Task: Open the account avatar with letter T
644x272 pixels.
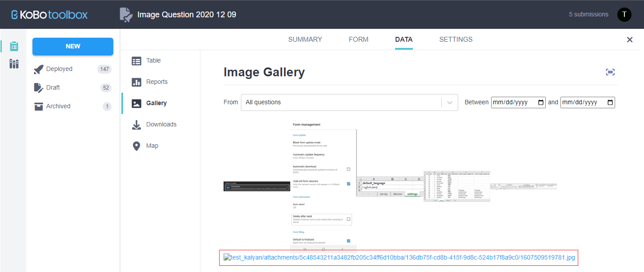Action: [x=624, y=14]
